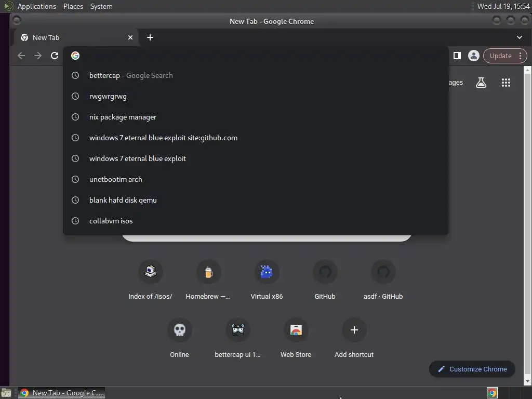Select the rwgwrgrwg suggestion
This screenshot has height=399, width=532.
pos(256,96)
